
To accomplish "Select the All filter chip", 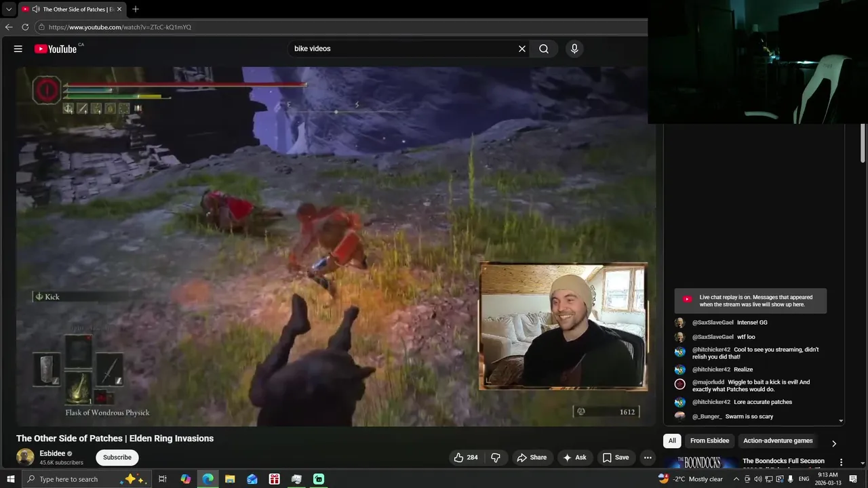I will click(672, 441).
